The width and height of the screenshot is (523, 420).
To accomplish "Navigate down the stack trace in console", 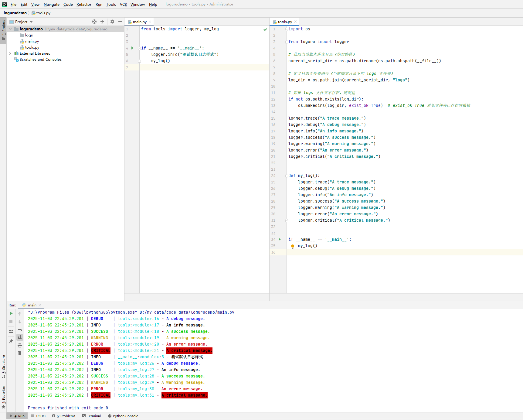I will click(20, 322).
